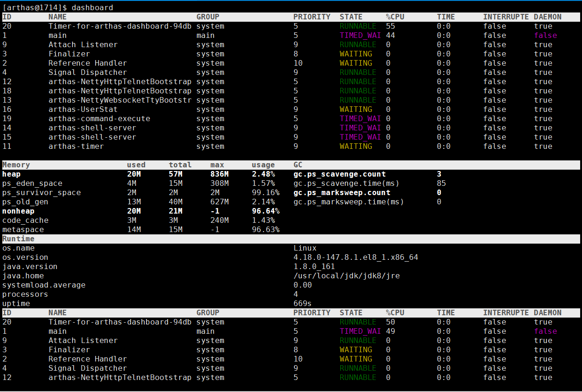Image resolution: width=582 pixels, height=392 pixels.
Task: Click arthas-shell-server name in thread 14 row
Action: 92,128
